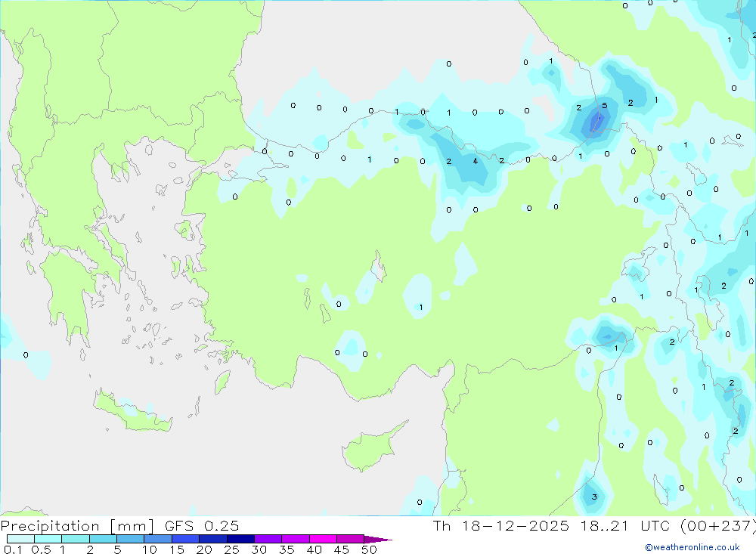Click the 0.1–0.5 mm lightest legend swatch
756x554 pixels.
20,539
